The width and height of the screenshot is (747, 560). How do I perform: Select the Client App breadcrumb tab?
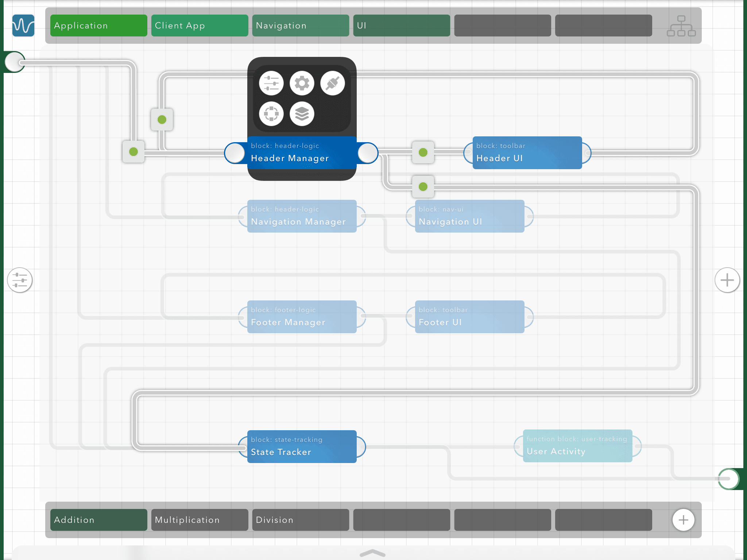[200, 26]
